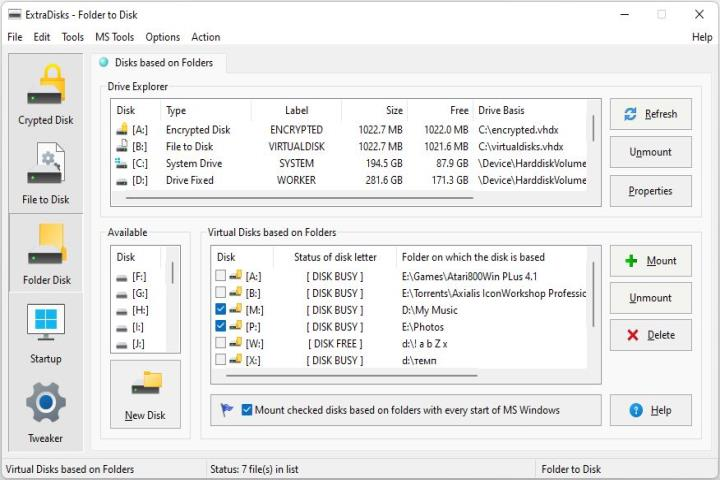Click the file disk icon for B:
This screenshot has height=480, width=720.
(x=122, y=146)
